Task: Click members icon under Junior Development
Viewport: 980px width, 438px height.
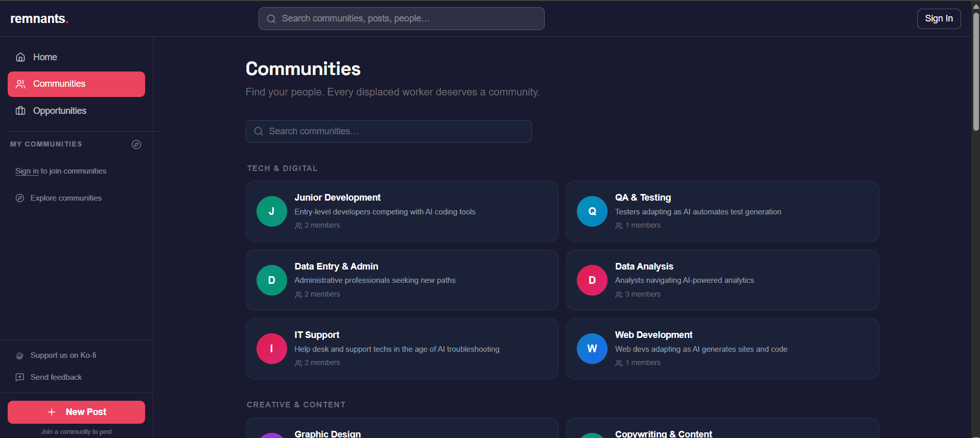Action: (x=298, y=226)
